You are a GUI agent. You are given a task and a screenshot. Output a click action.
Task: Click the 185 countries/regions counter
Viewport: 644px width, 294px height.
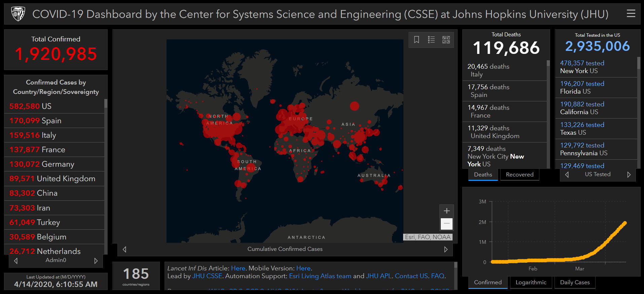pos(136,276)
